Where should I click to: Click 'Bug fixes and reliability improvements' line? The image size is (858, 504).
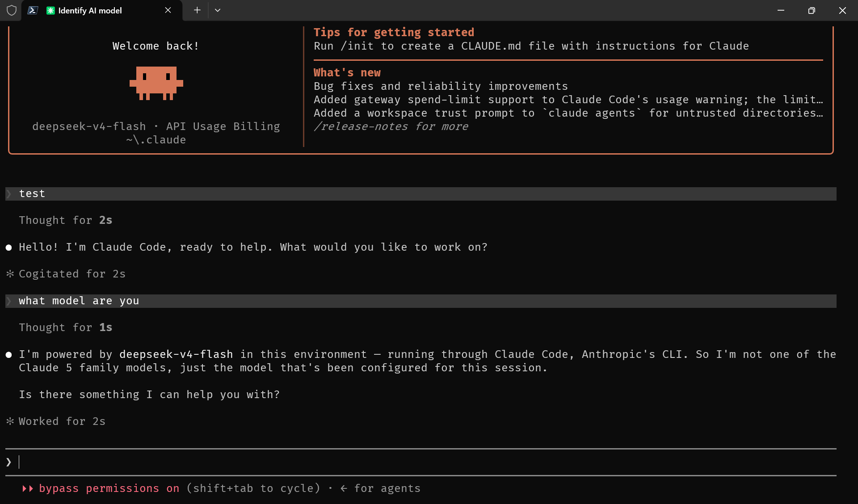[x=441, y=86]
